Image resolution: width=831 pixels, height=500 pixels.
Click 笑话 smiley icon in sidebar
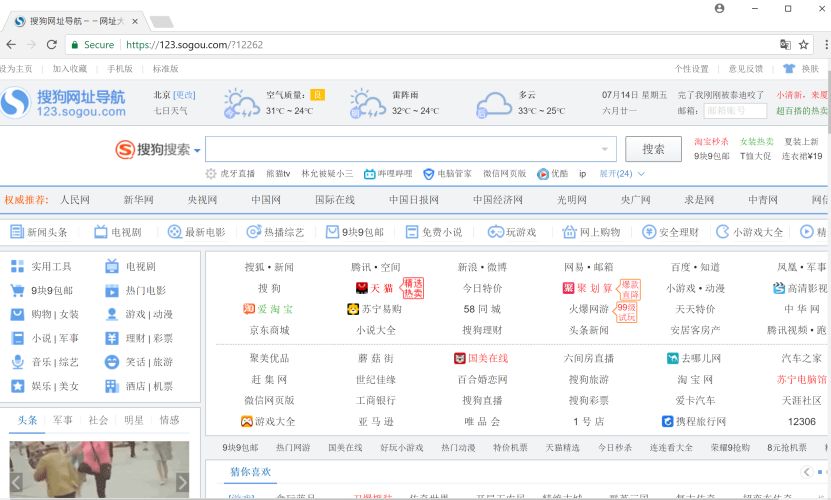[112, 362]
